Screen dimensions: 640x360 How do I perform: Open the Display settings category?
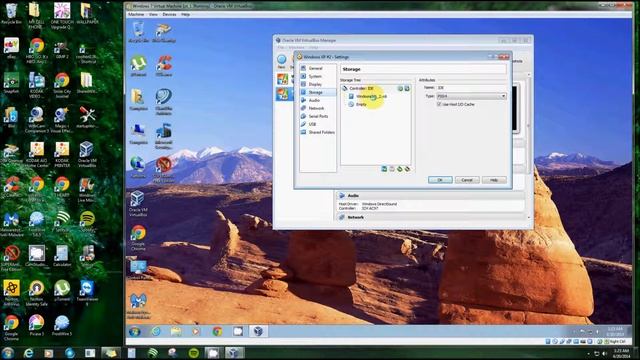[x=315, y=84]
